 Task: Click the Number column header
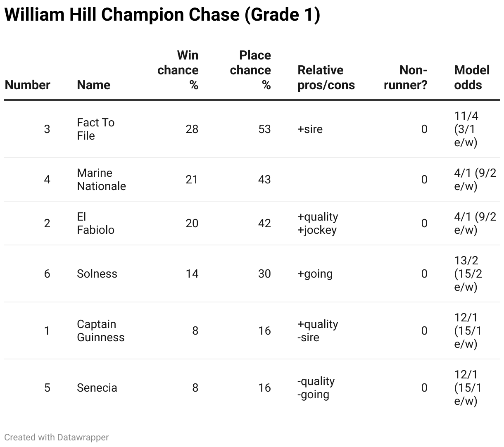27,85
